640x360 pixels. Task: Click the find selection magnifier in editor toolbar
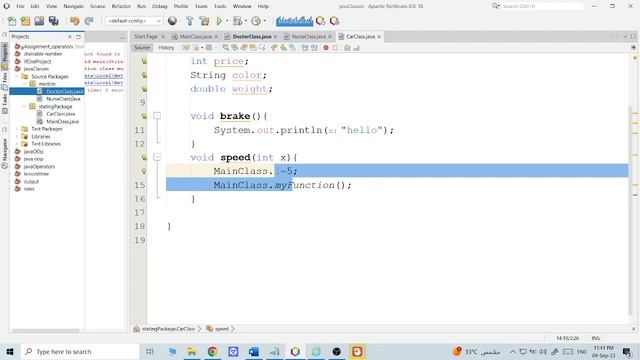point(225,48)
